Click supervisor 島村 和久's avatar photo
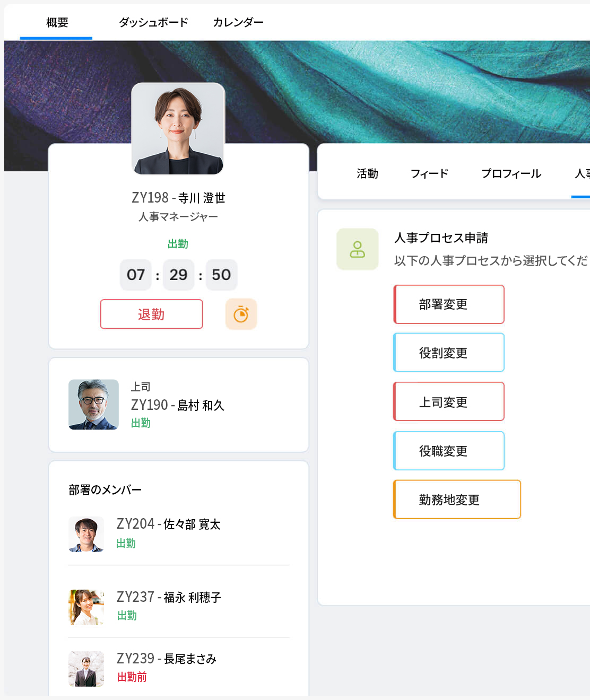The image size is (590, 700). point(93,405)
